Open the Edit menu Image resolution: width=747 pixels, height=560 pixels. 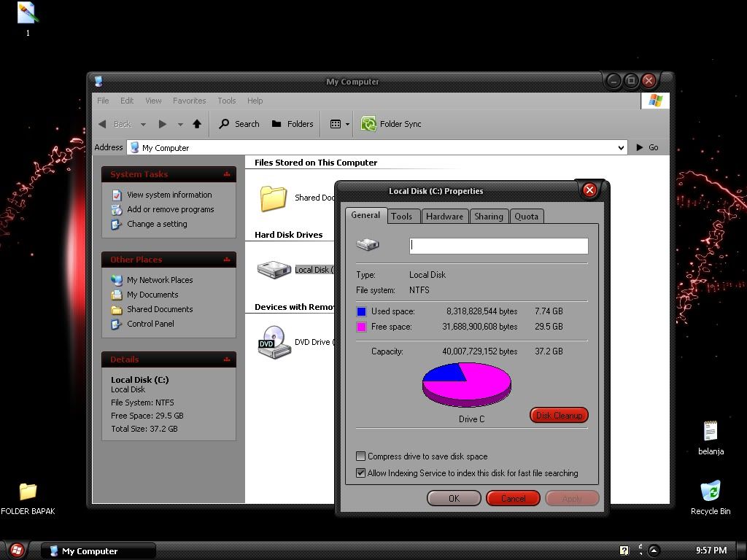pos(127,101)
